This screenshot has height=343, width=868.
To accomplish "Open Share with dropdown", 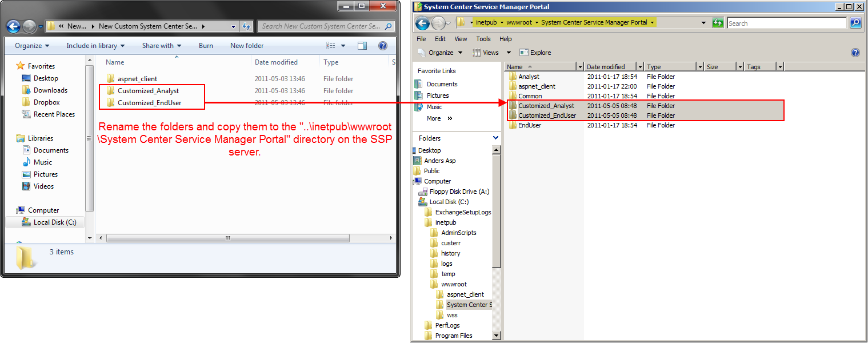I will (162, 46).
